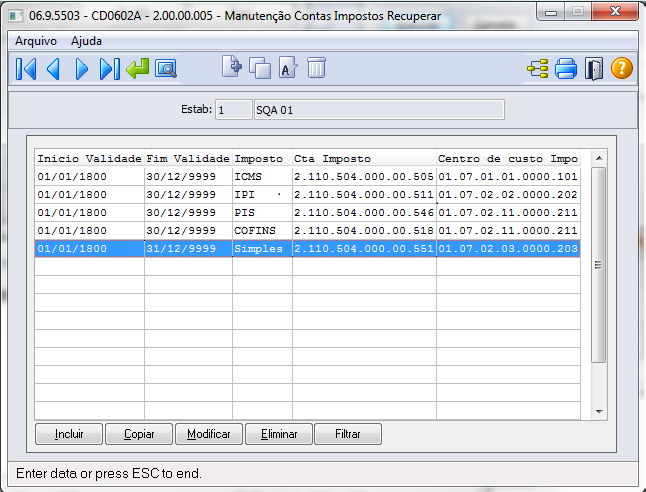Viewport: 646px width, 492px height.
Task: Select the ICMS row
Action: (307, 177)
